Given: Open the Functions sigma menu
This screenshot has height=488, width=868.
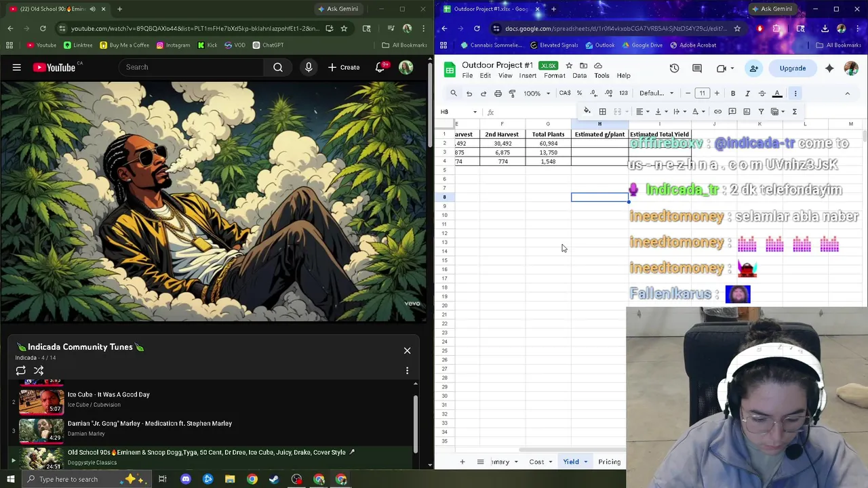Looking at the screenshot, I should pos(794,111).
